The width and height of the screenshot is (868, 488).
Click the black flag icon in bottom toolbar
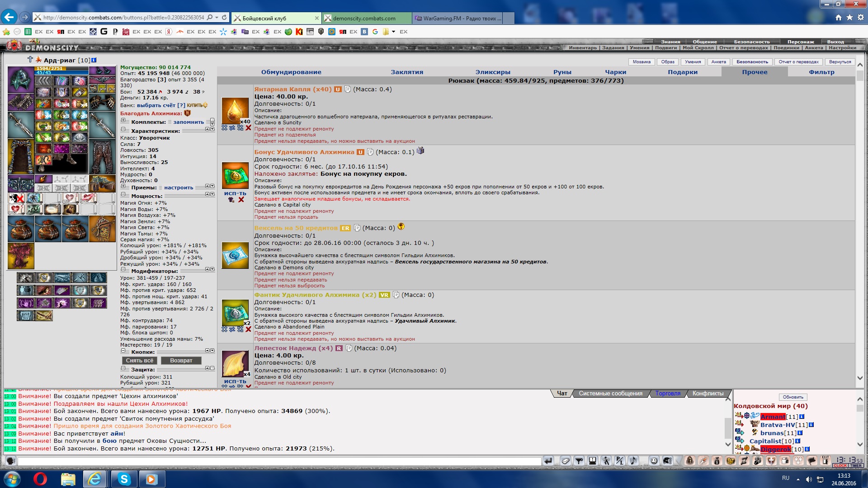point(812,460)
